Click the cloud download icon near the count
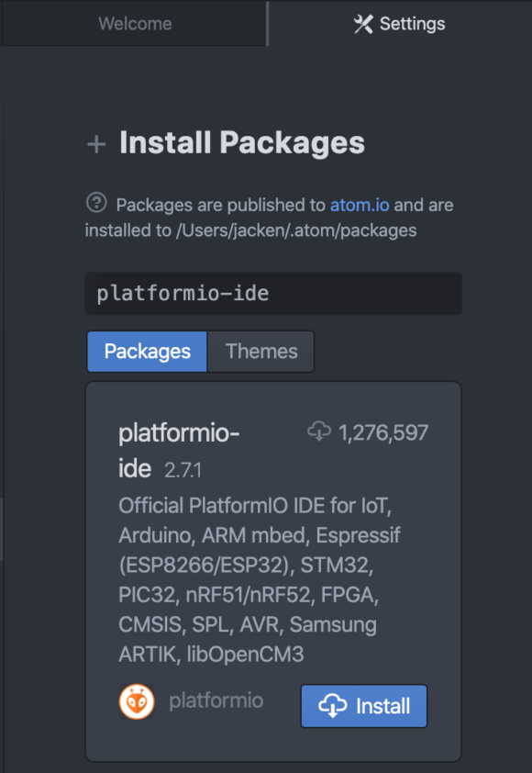The image size is (532, 773). coord(319,431)
